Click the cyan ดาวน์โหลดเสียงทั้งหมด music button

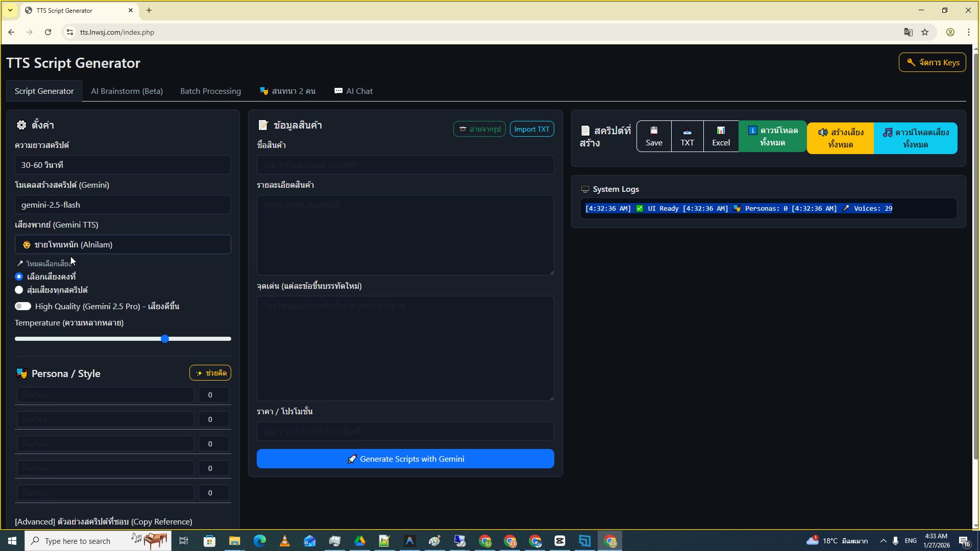point(915,138)
